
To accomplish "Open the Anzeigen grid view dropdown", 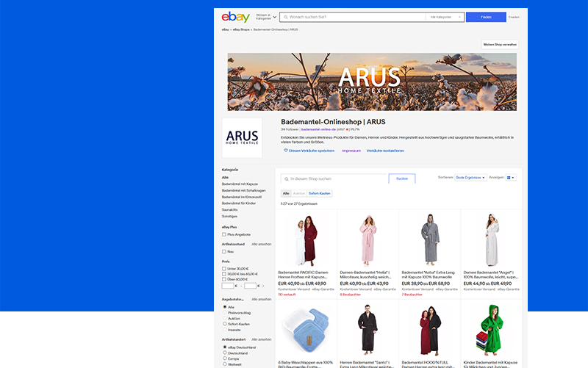I will (x=511, y=177).
